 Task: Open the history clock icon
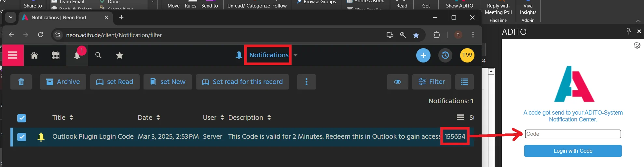pos(445,55)
